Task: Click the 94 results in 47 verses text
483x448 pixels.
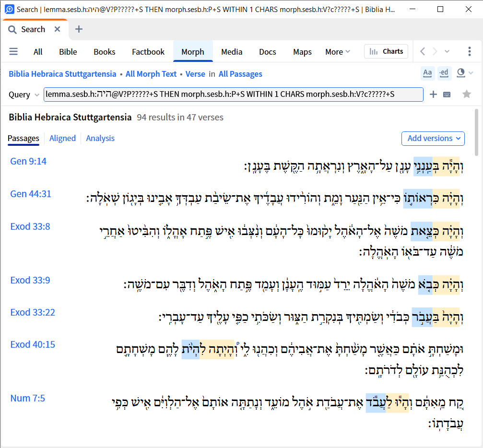Action: (180, 118)
